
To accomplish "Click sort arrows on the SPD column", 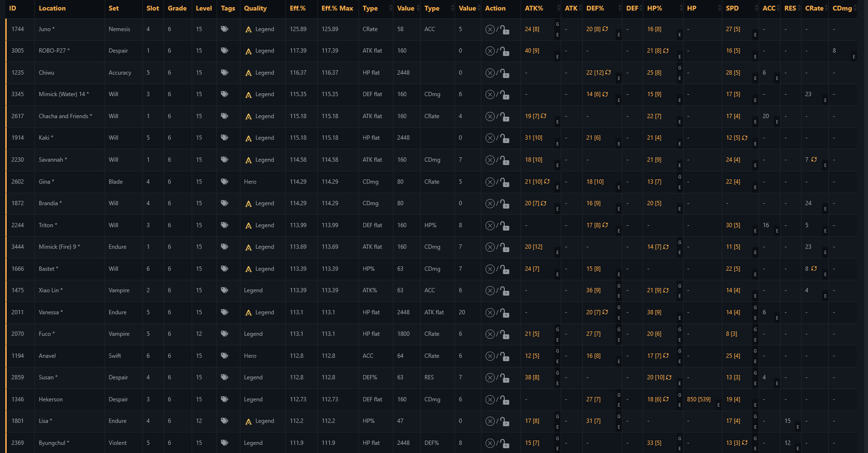I will click(756, 8).
